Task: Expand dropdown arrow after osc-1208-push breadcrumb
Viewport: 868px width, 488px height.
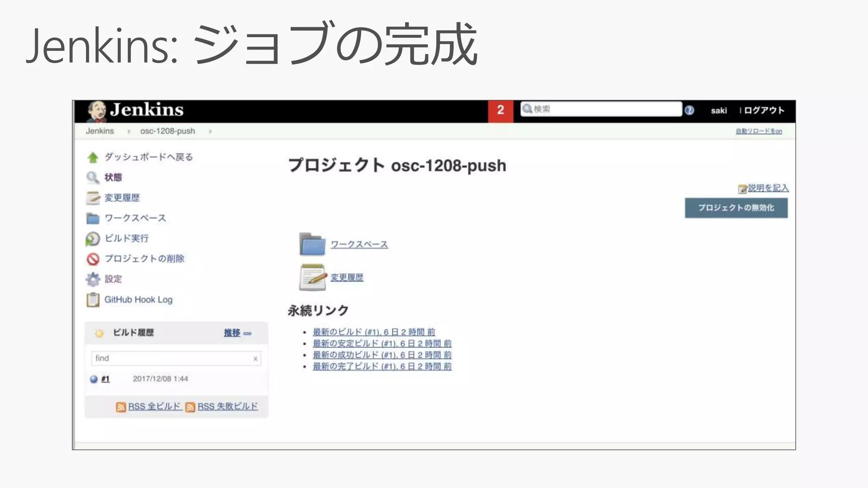Action: (210, 131)
